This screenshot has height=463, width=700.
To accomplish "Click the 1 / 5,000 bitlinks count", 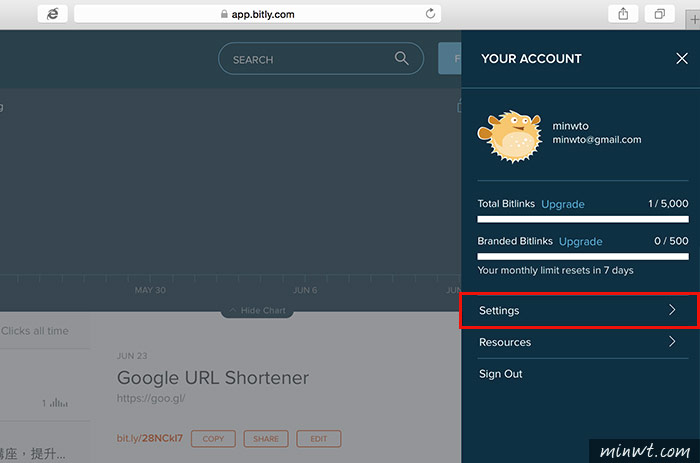I will tap(668, 204).
